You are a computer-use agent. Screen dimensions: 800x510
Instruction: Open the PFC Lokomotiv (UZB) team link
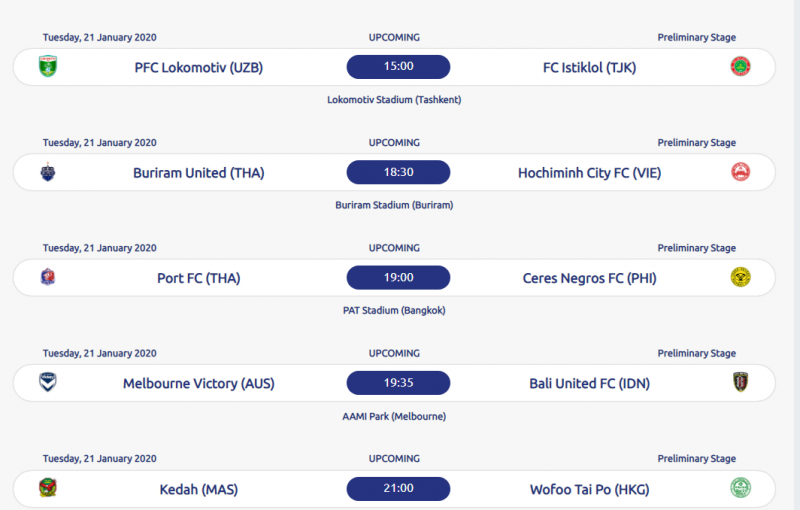tap(198, 68)
